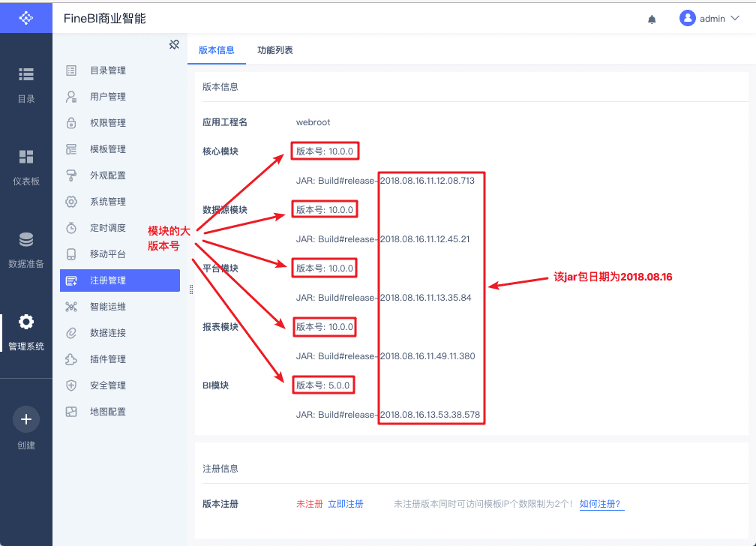The width and height of the screenshot is (756, 546).
Task: Open the 仪表板 dashboard sidebar icon
Action: click(26, 157)
